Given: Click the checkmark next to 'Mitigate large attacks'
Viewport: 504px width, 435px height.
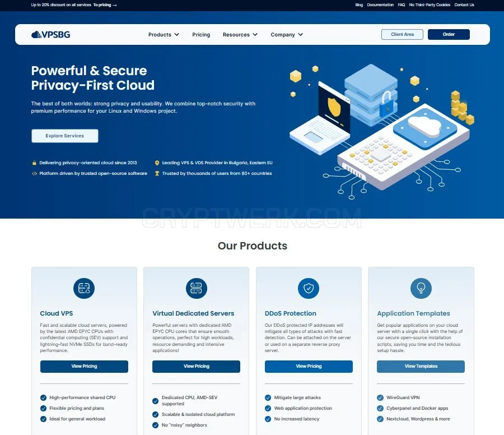Looking at the screenshot, I should coord(268,397).
